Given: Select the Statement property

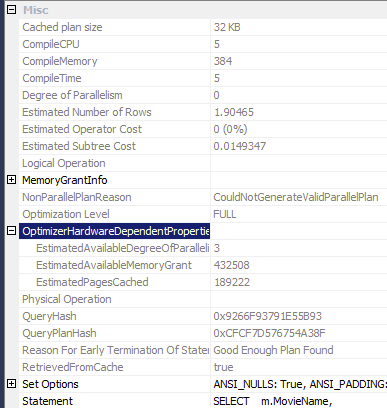Looking at the screenshot, I should 47,401.
